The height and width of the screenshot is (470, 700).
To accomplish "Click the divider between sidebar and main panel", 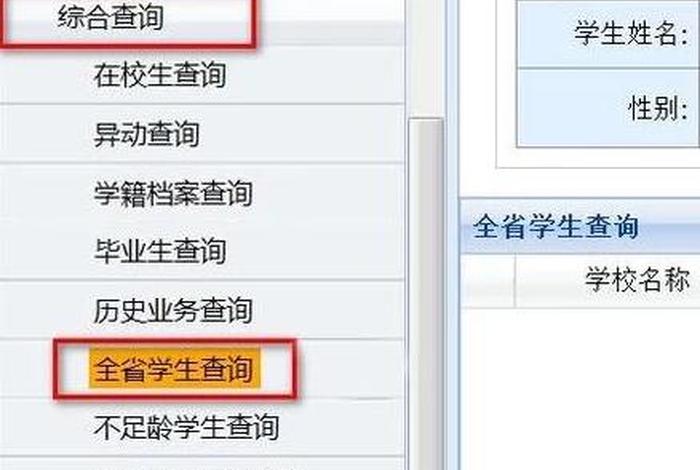I will coord(451,235).
